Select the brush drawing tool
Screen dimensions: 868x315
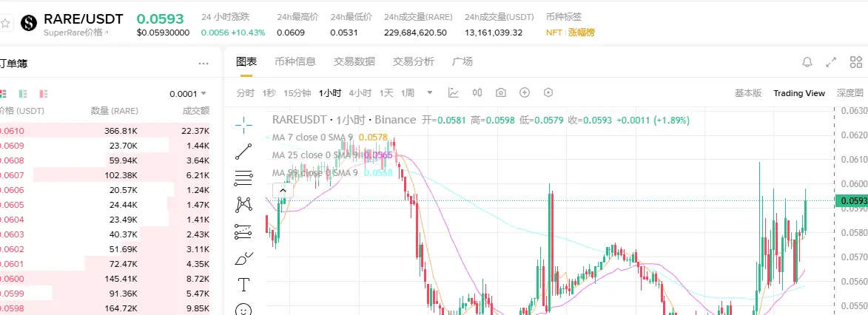(243, 258)
